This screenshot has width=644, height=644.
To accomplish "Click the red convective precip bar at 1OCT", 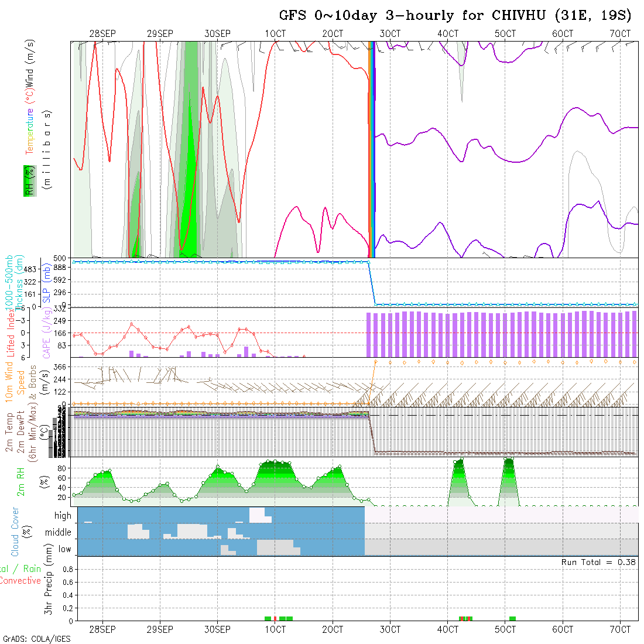I will [x=275, y=618].
